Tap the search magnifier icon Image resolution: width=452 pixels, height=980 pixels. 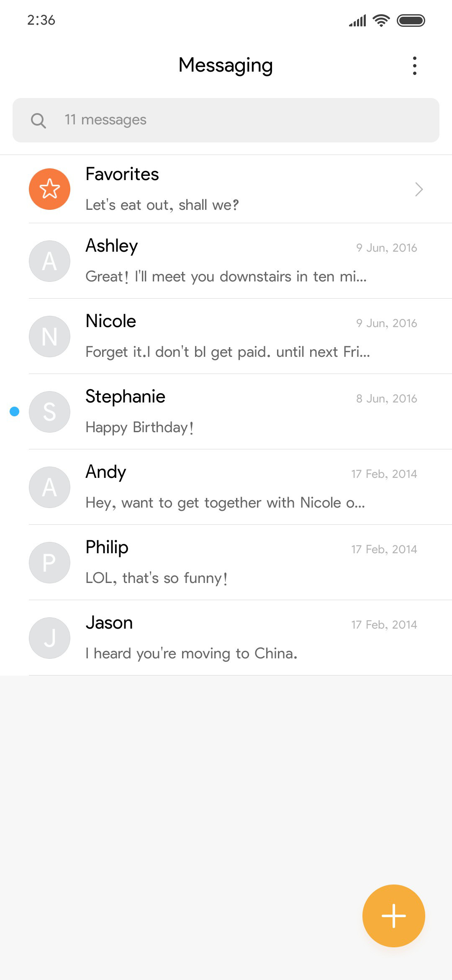tap(38, 121)
